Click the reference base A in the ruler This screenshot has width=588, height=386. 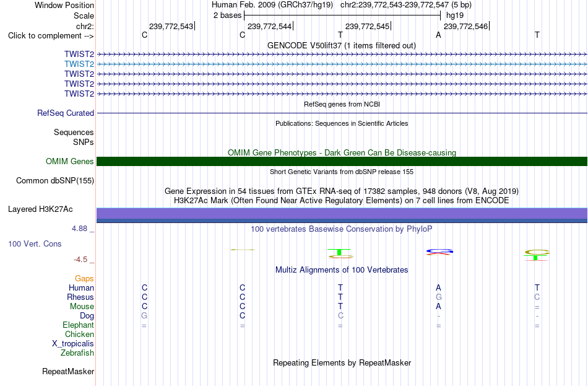pos(438,35)
